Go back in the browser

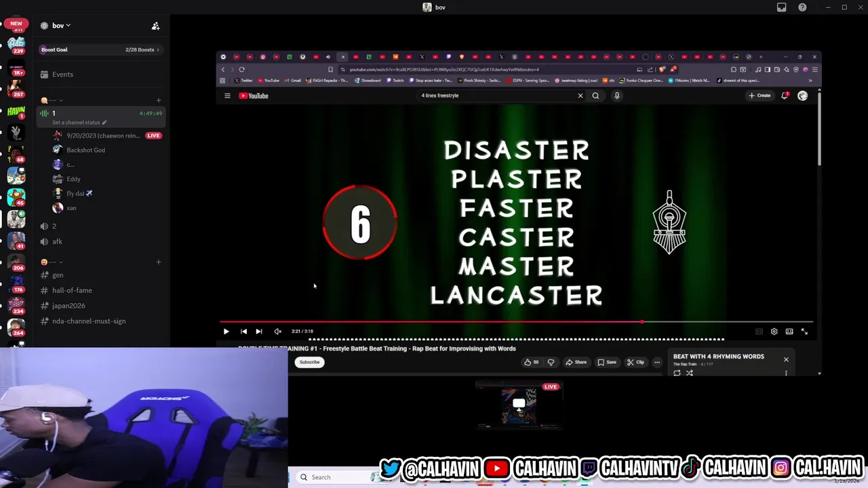(223, 69)
